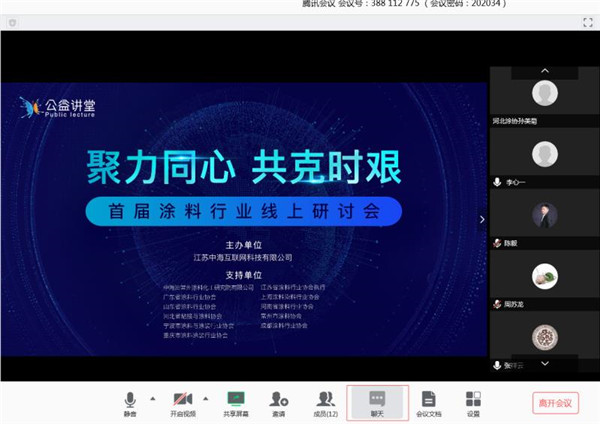Expand audio options arrow beside 静音

[x=152, y=398]
